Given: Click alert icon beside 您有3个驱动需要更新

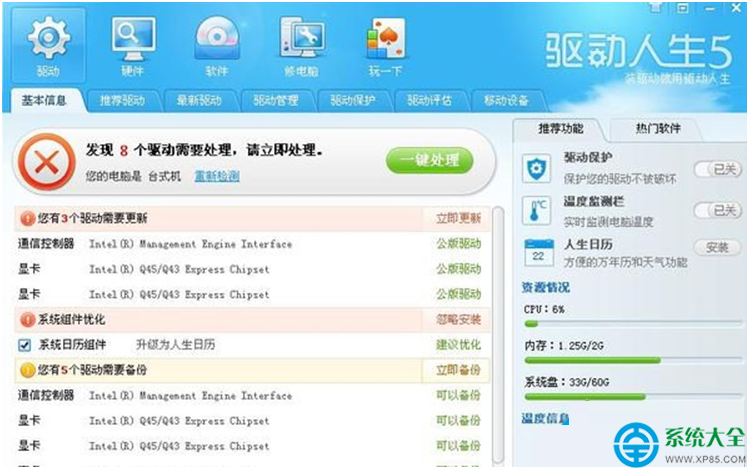Looking at the screenshot, I should click(27, 219).
